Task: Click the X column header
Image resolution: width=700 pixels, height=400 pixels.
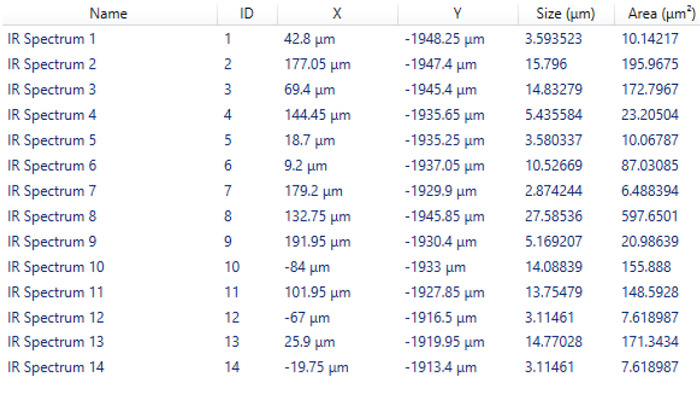Action: coord(337,13)
